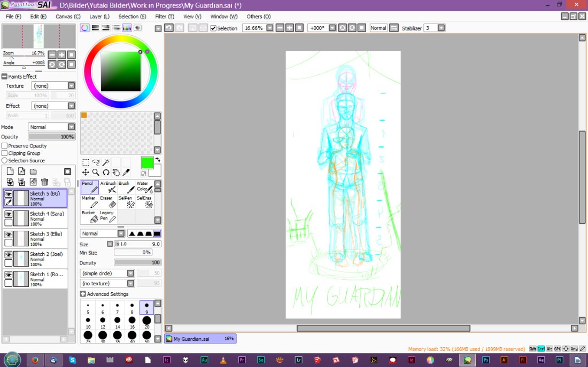The width and height of the screenshot is (588, 367).
Task: Choose the Marker tool
Action: [x=90, y=201]
